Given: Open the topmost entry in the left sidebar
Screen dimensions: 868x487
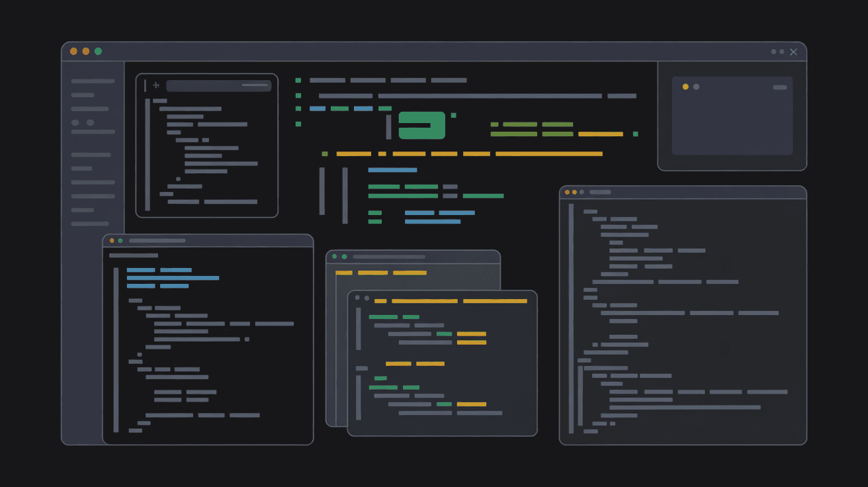Looking at the screenshot, I should 93,81.
